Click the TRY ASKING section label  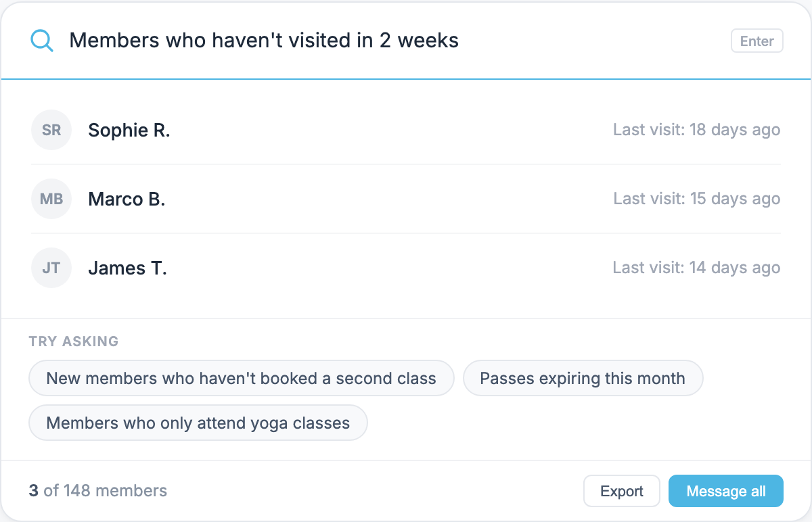74,341
